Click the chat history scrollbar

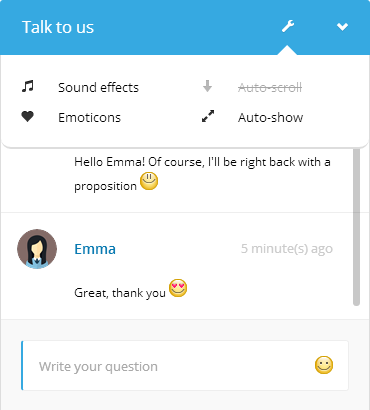[x=356, y=227]
